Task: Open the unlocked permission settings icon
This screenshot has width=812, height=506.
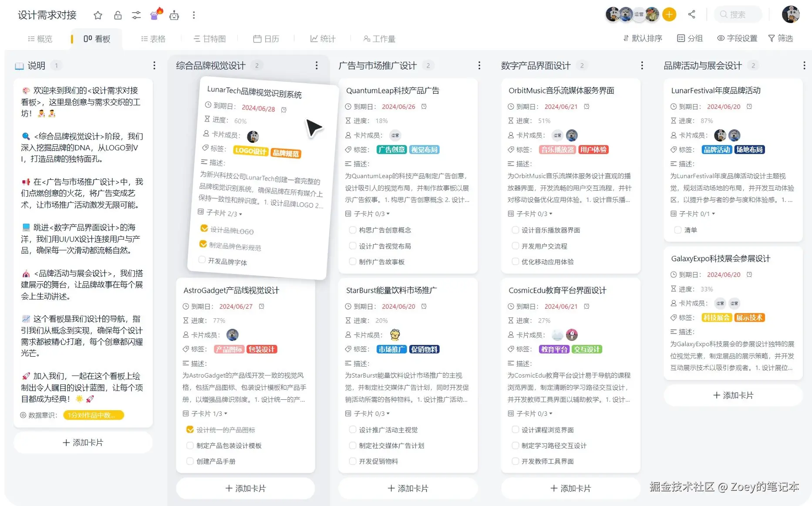Action: (117, 14)
